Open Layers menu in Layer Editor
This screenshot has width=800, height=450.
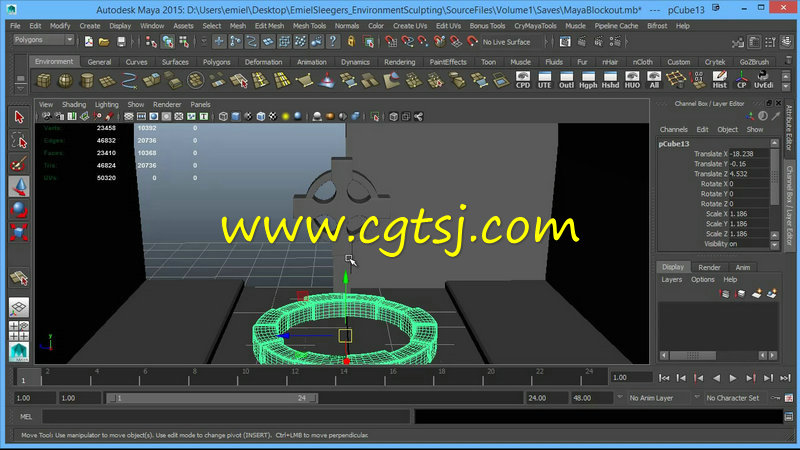point(671,280)
